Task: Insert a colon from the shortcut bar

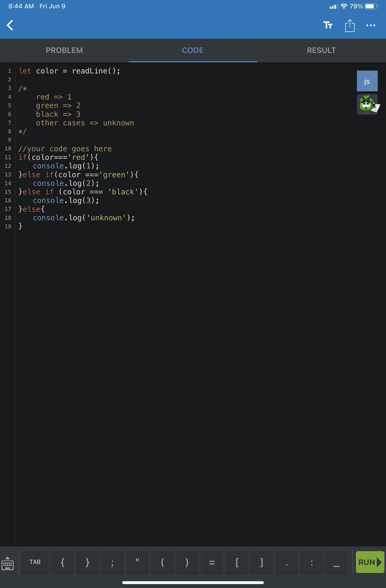Action: pos(312,562)
